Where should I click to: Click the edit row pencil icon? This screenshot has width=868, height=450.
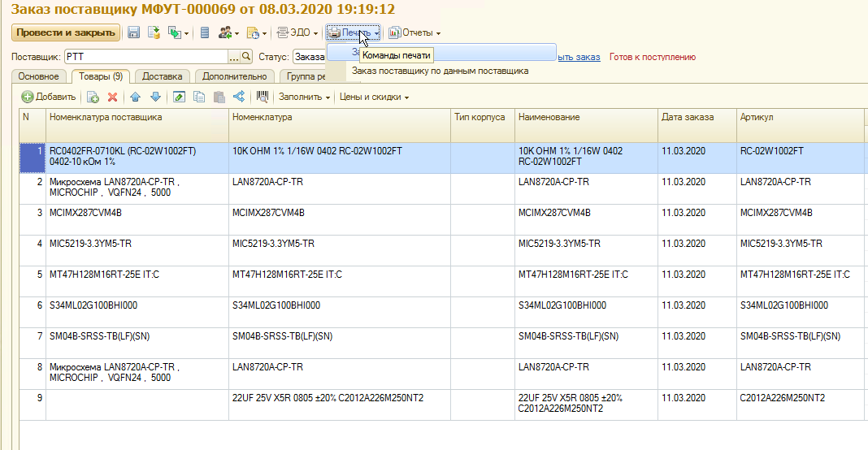179,97
